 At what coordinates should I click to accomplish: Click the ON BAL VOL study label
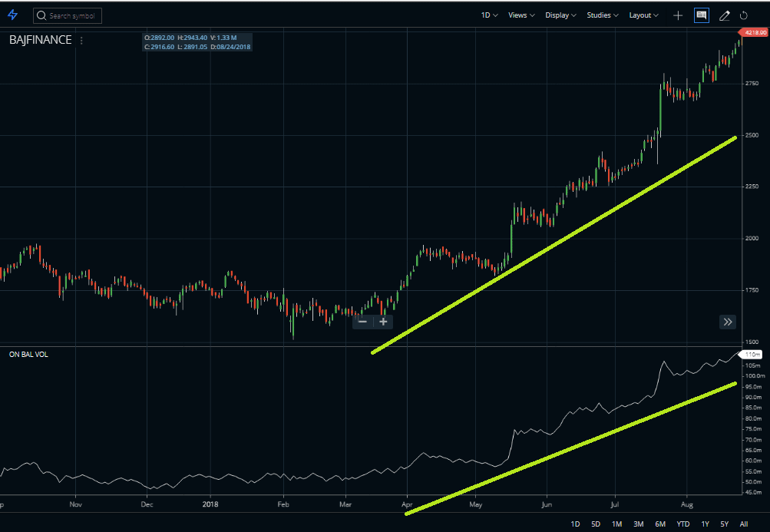pyautogui.click(x=28, y=354)
